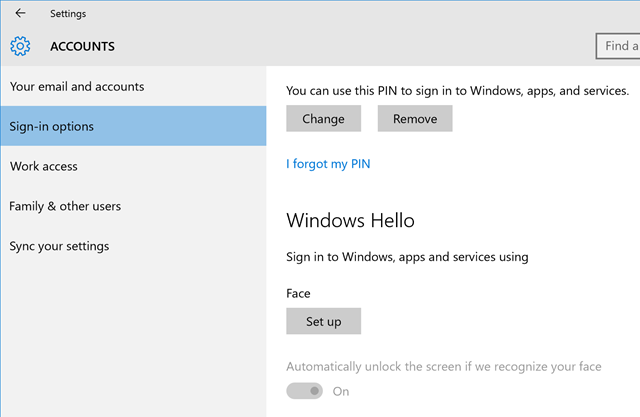Open Sync your settings page

coord(133,246)
